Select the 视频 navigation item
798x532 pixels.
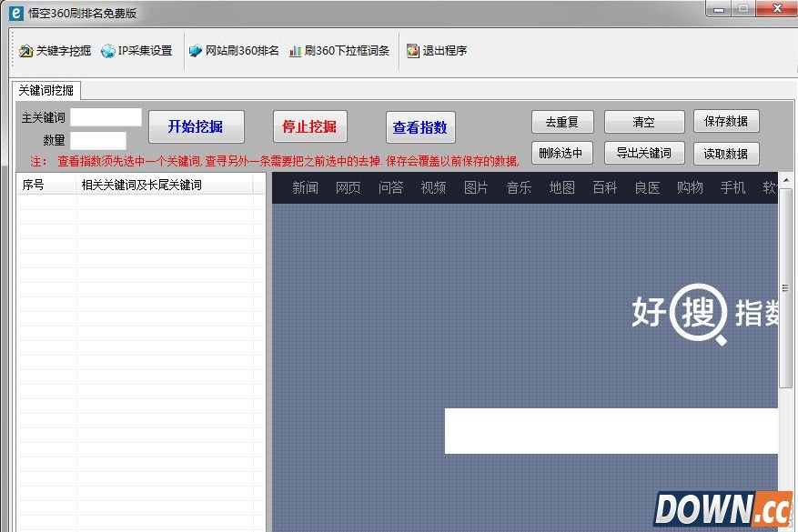click(433, 187)
